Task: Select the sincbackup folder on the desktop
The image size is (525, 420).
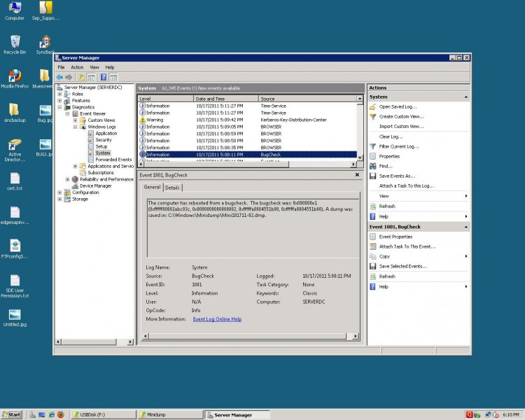Action: coord(15,113)
